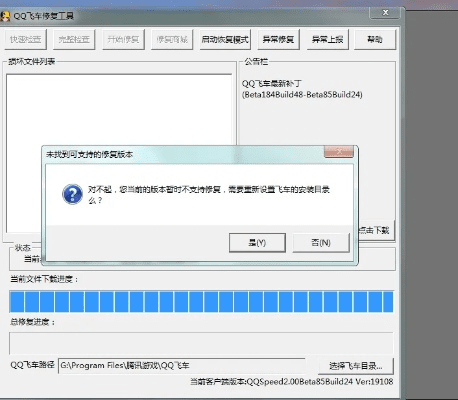Click the 修复商城 button
The width and height of the screenshot is (458, 400).
172,39
